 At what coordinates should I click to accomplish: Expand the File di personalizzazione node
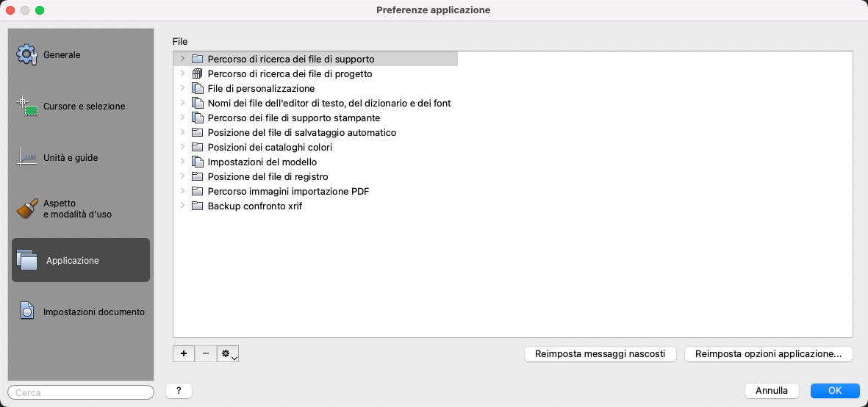coord(182,88)
